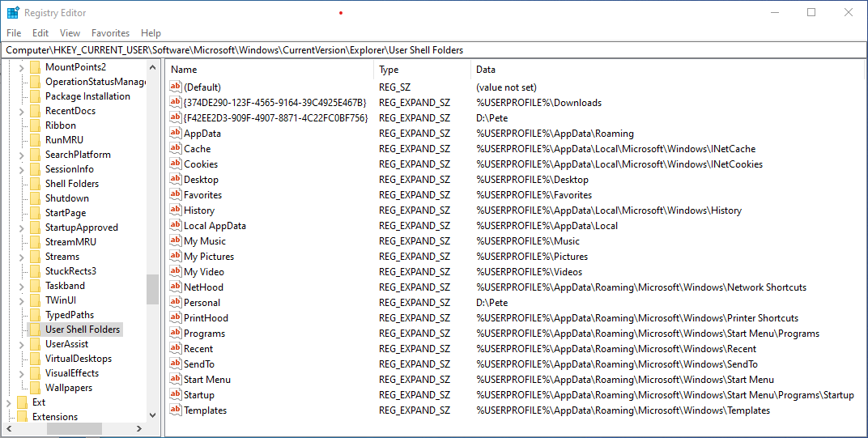The width and height of the screenshot is (868, 438).
Task: Select the {374DE290-123F-4565-9164-39C4925E467B} value
Action: pyautogui.click(x=275, y=103)
